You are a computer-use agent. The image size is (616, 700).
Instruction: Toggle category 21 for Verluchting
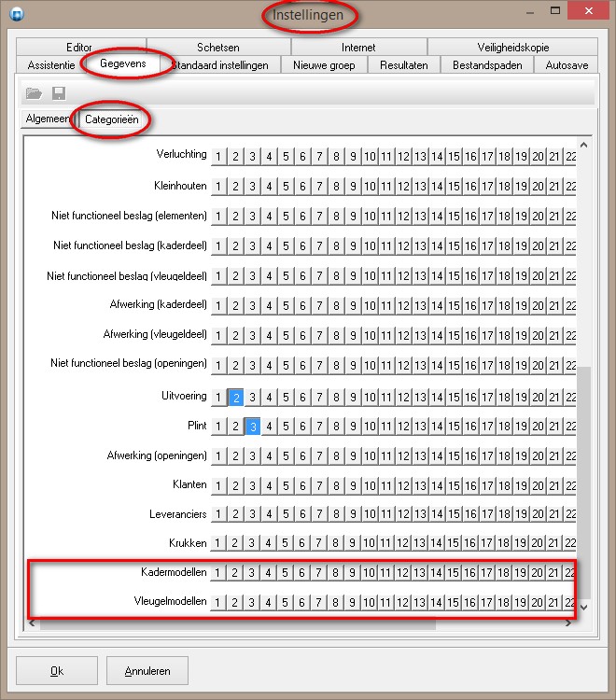pos(554,156)
